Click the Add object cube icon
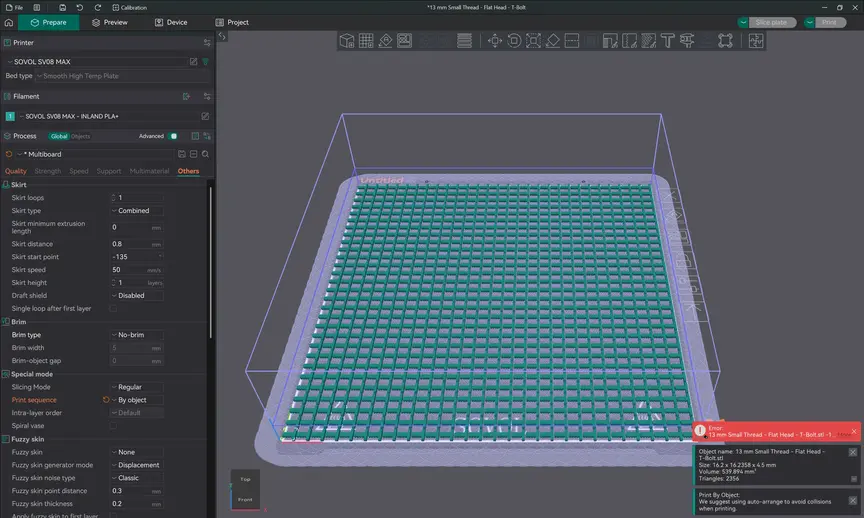Viewport: 864px width, 518px height. pos(346,41)
